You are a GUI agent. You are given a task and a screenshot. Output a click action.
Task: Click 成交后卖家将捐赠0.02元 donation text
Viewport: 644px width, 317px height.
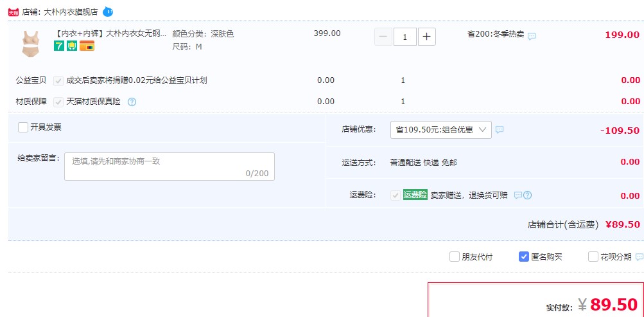click(x=137, y=80)
